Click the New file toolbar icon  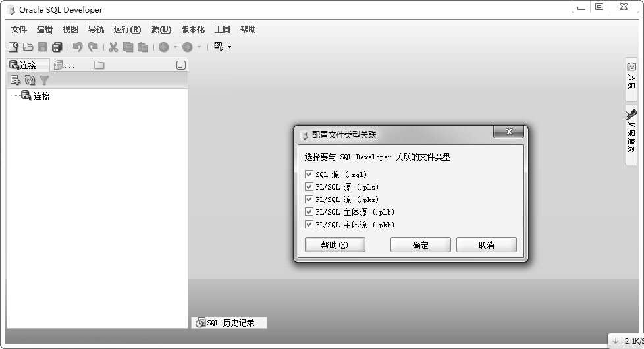coord(13,47)
